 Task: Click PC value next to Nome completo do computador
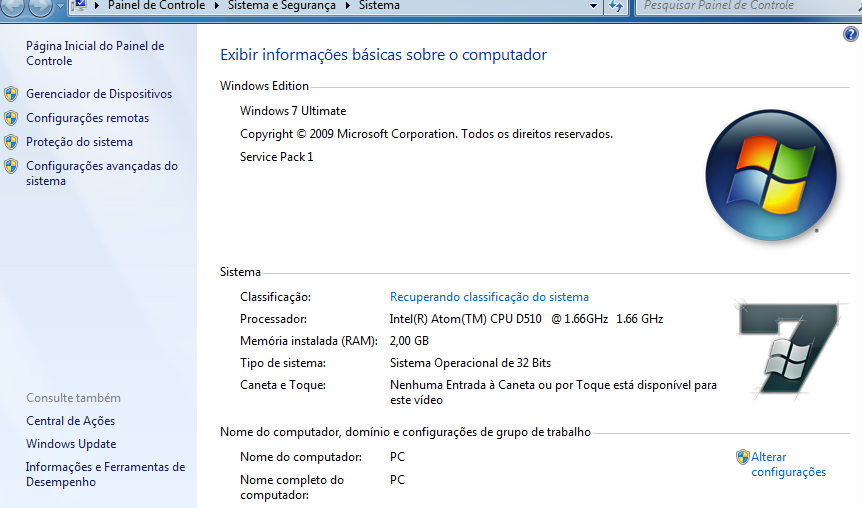click(397, 480)
